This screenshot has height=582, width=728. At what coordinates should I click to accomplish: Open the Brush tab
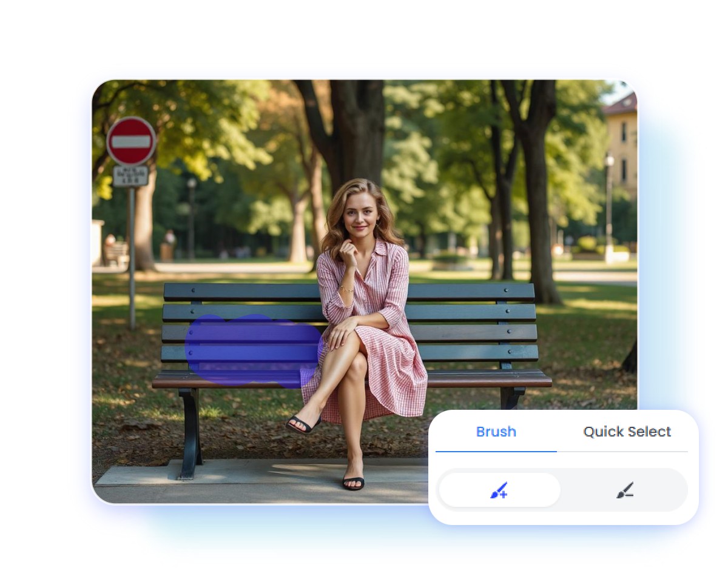(496, 432)
